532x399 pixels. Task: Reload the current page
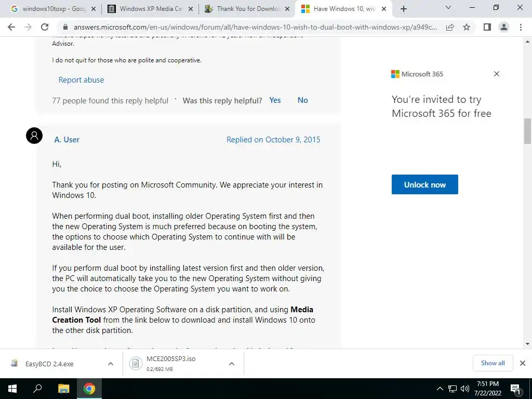(x=45, y=27)
